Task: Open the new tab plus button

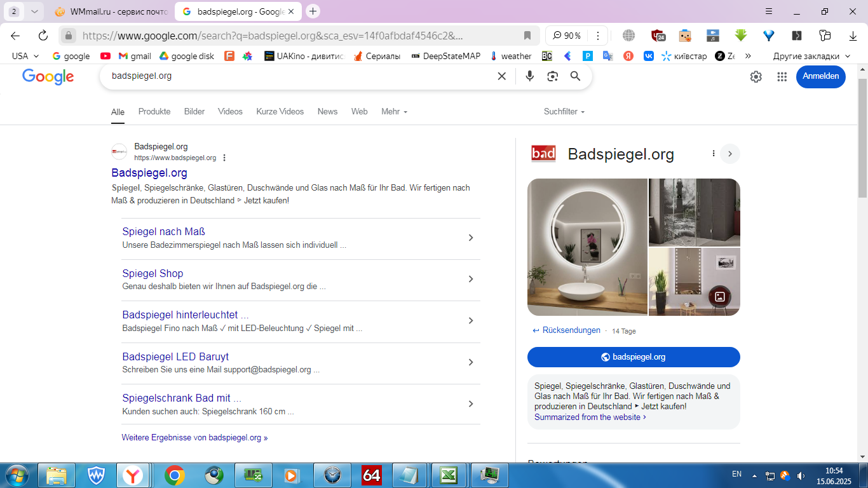Action: 313,11
